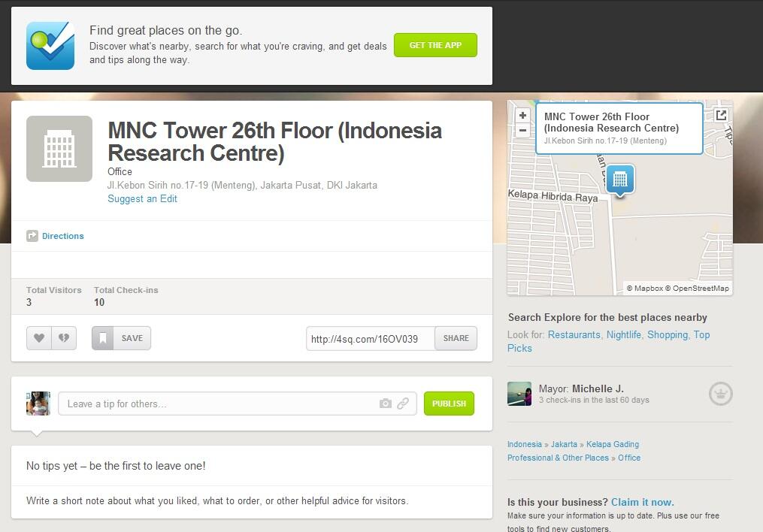Publish the tip with PUBLISH button

[x=449, y=404]
